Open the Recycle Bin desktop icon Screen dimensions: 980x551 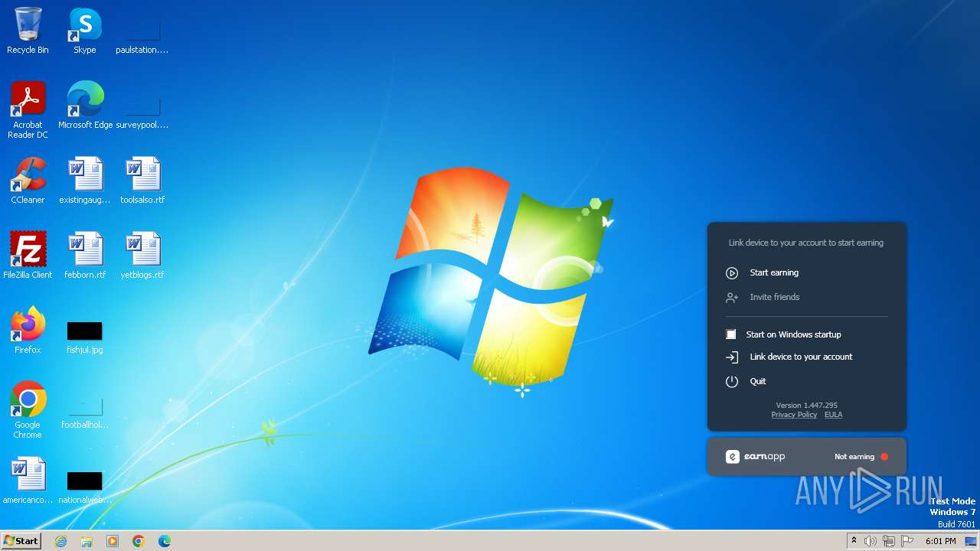coord(28,31)
